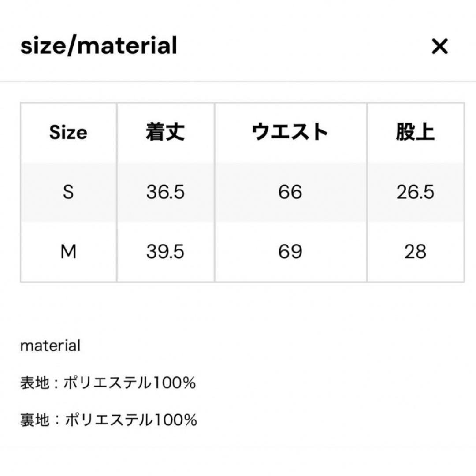Viewport: 476px width, 476px height.
Task: Click the size/material title
Action: [99, 46]
